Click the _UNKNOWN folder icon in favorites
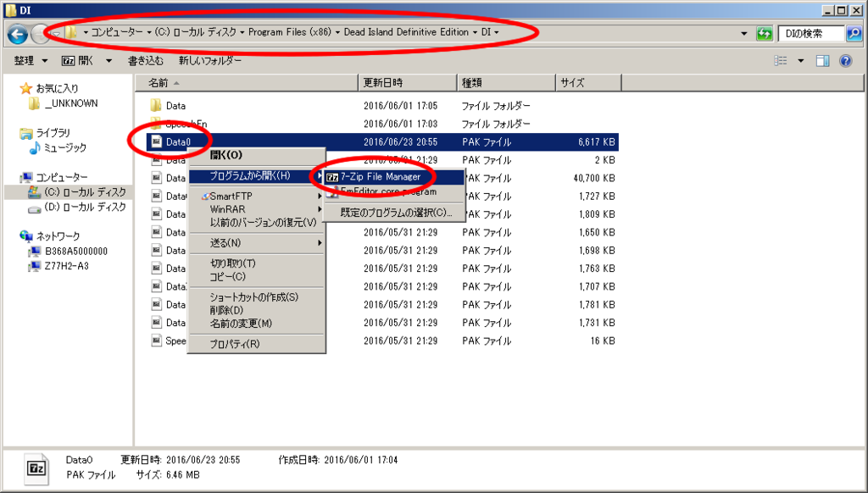Image resolution: width=868 pixels, height=493 pixels. 34,103
